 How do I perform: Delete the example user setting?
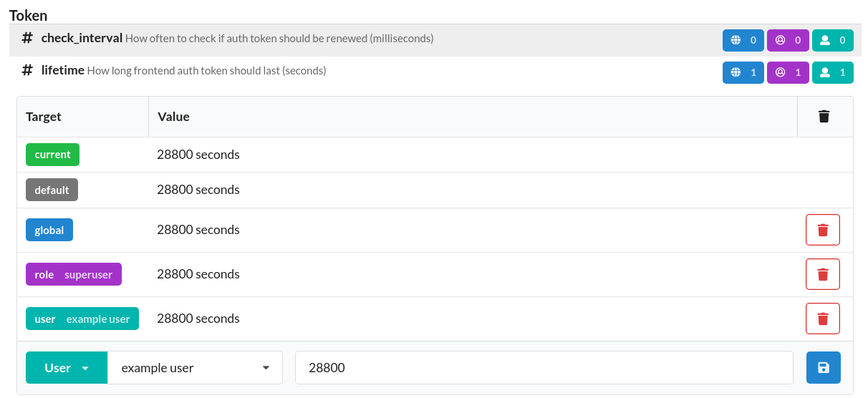(x=822, y=319)
